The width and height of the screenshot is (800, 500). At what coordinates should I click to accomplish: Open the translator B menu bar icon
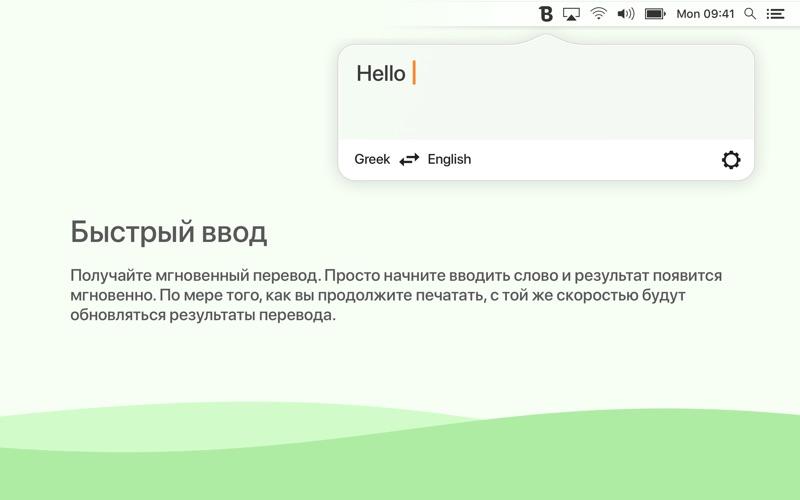coord(545,14)
